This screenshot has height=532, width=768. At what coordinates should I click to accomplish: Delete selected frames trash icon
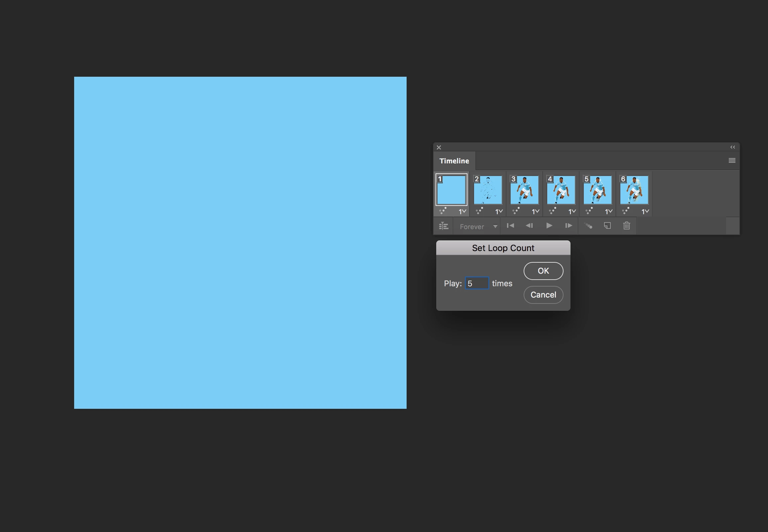point(627,226)
